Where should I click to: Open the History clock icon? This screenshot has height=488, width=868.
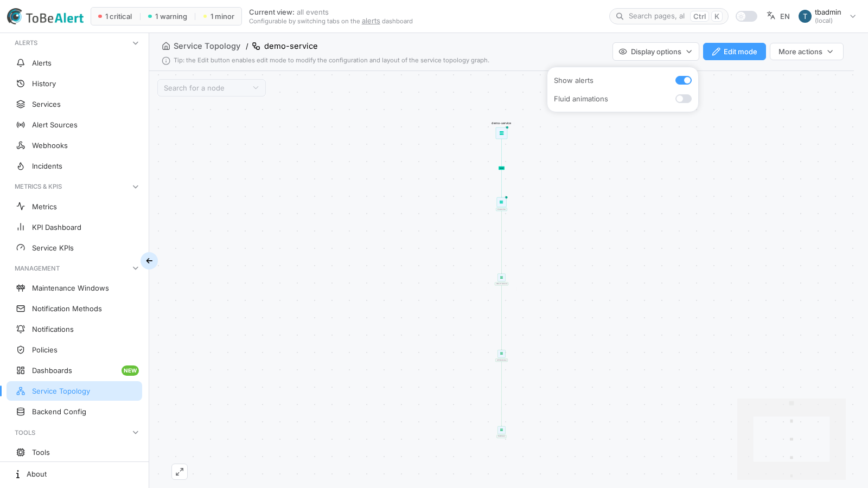(21, 84)
